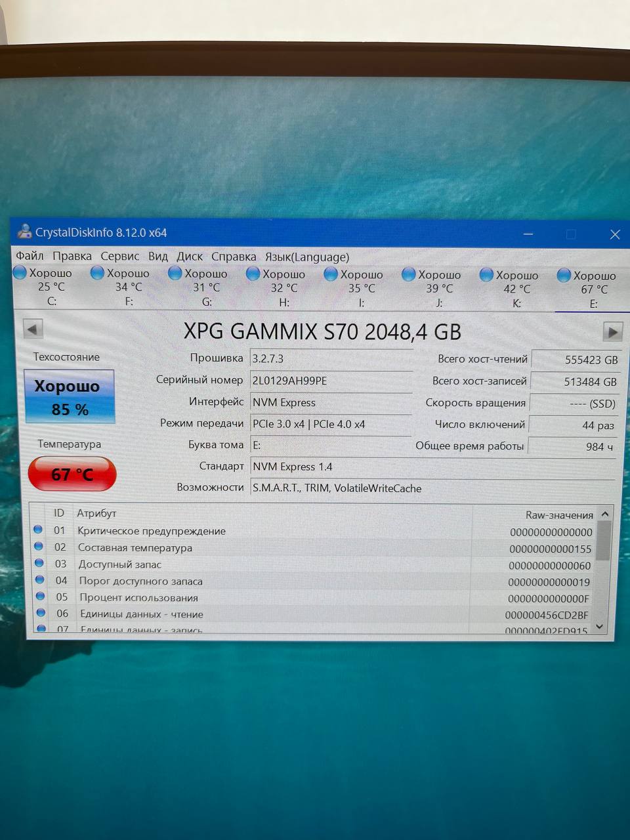Open the Файл menu
Viewport: 630px width, 840px height.
pos(30,256)
